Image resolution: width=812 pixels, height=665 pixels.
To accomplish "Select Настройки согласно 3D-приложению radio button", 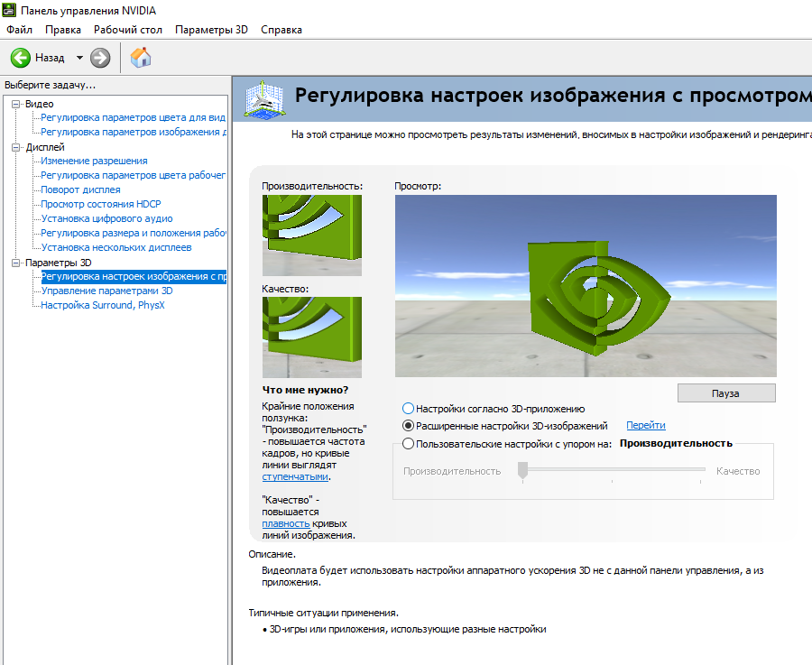I will 408,409.
